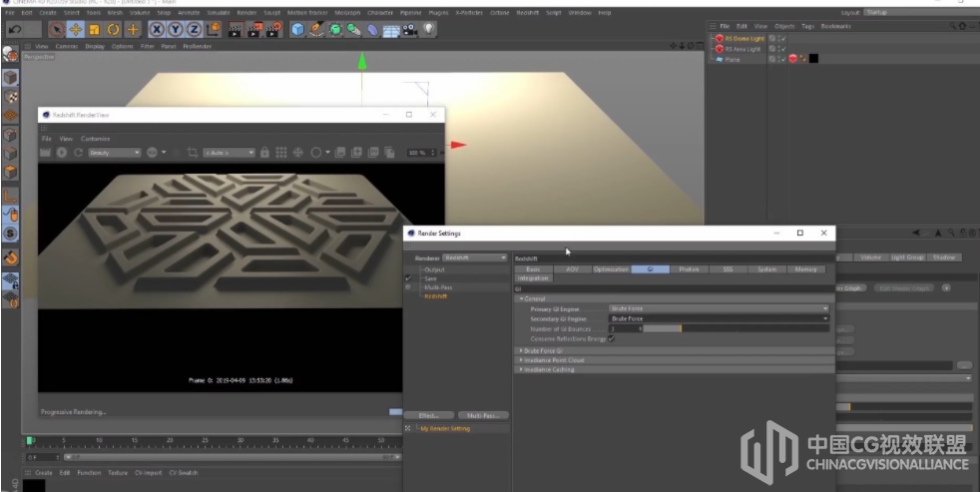Switch to the AOV tab

click(x=572, y=268)
